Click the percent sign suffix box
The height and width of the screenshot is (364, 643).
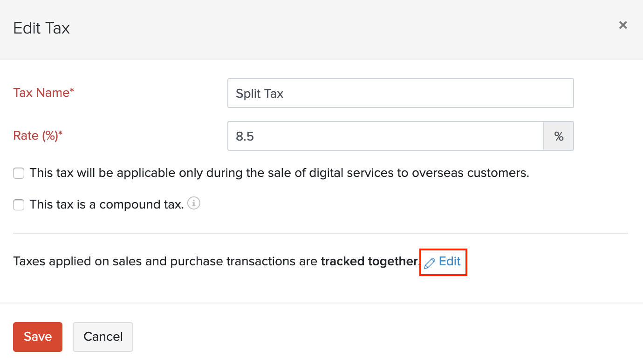click(559, 136)
